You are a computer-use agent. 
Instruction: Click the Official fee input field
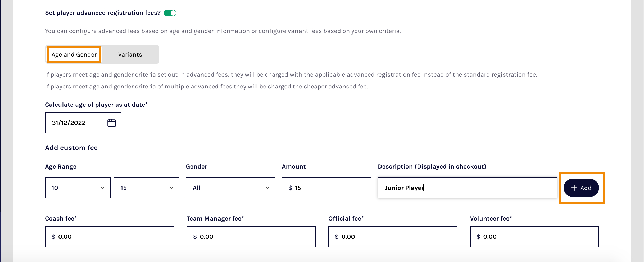392,236
